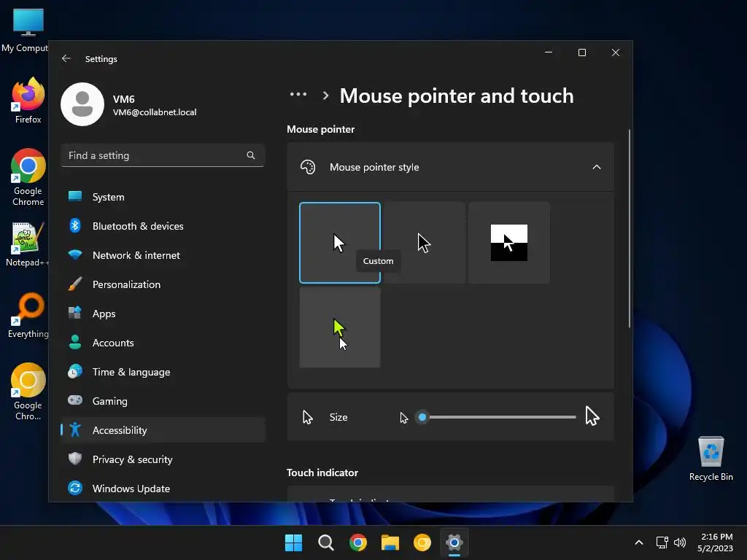
Task: Minimize the Settings window
Action: pos(549,52)
